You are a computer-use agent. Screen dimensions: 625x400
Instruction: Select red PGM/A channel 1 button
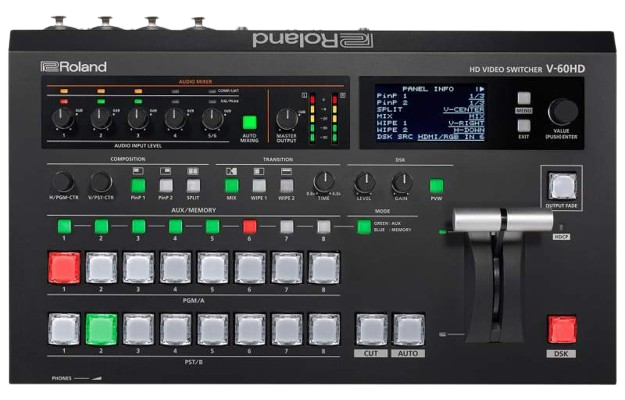[63, 268]
